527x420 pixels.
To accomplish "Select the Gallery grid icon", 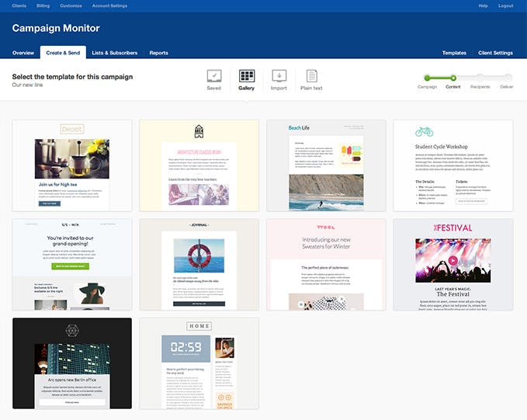I will (x=247, y=76).
